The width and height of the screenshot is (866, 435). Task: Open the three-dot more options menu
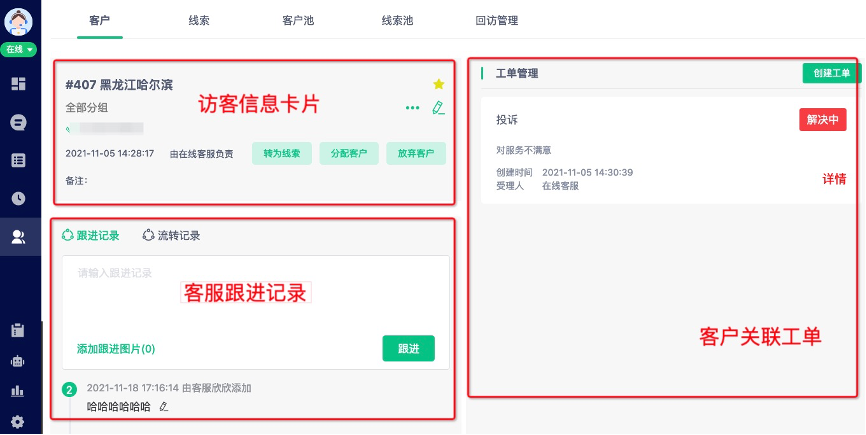coord(412,108)
